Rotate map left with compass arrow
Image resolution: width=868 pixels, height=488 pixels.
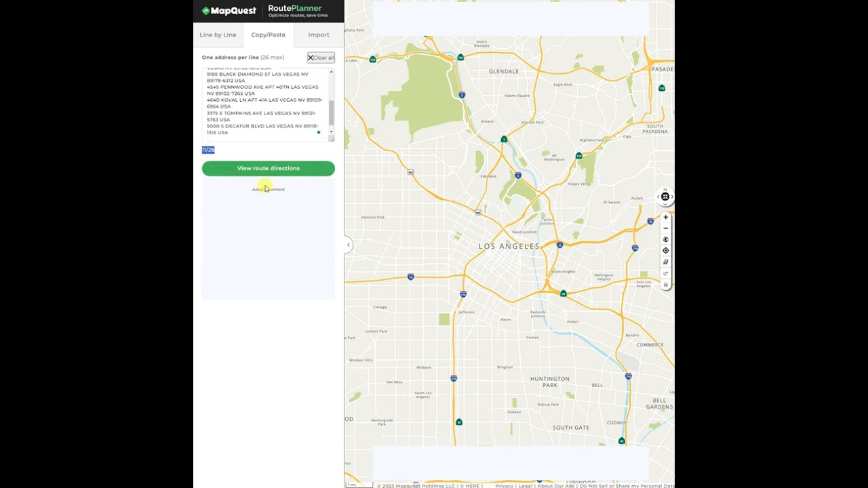(x=658, y=197)
